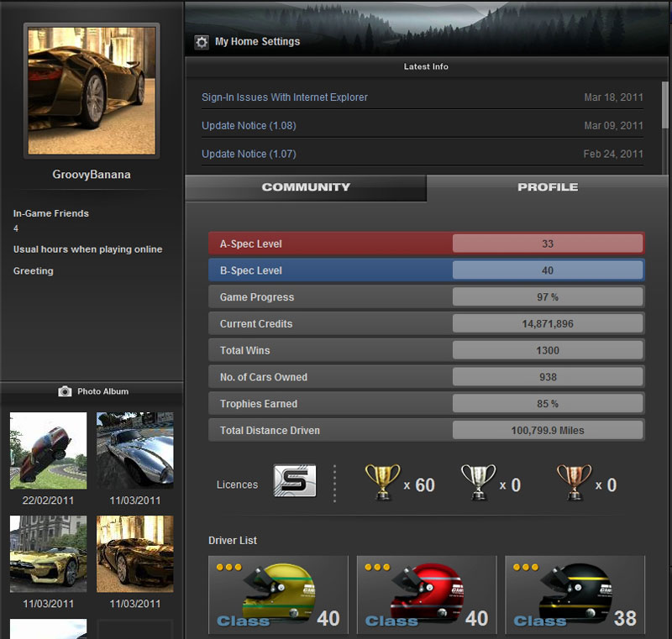Click the B-Spec Level value 40
The width and height of the screenshot is (672, 639).
point(548,270)
